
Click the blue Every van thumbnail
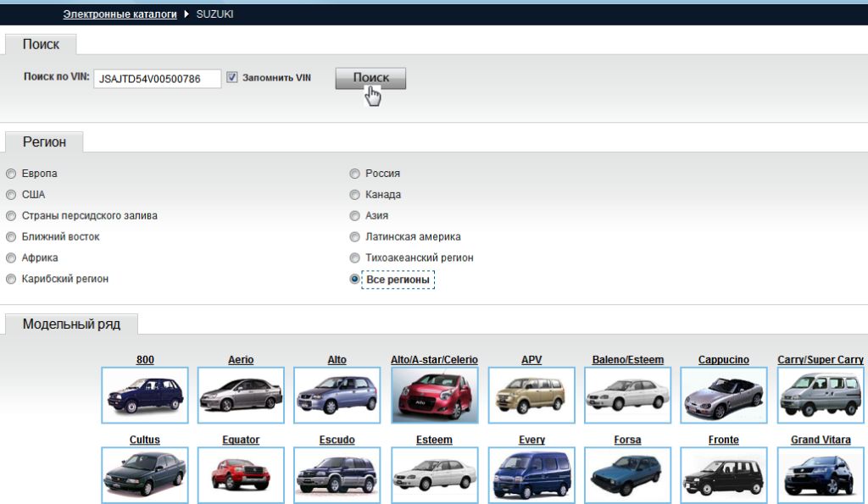(531, 475)
